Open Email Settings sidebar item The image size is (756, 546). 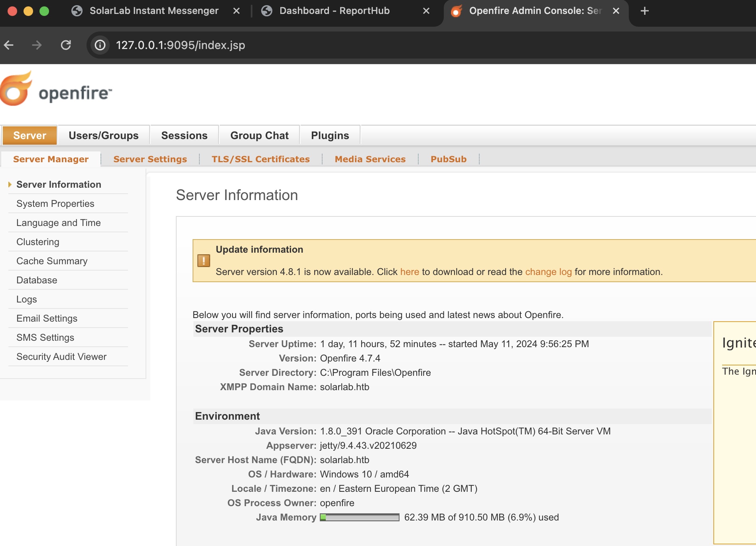coord(47,318)
